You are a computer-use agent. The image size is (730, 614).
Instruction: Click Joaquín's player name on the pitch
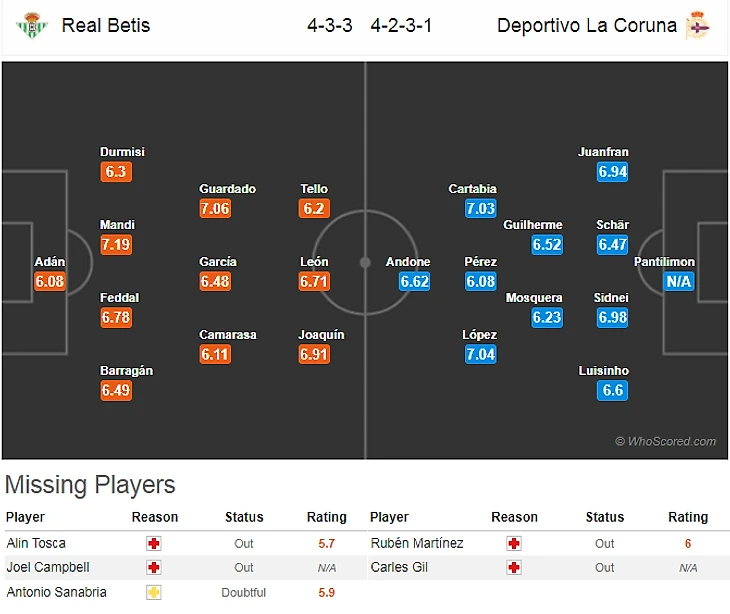pos(321,335)
